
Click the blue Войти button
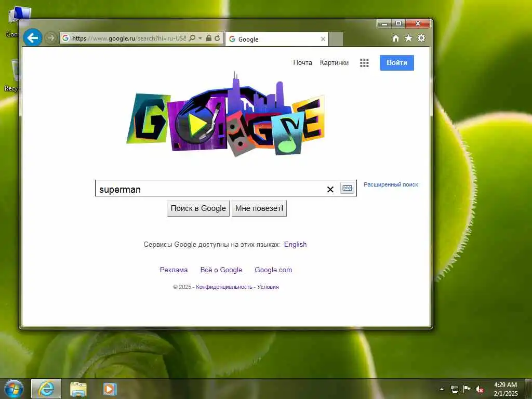point(396,63)
